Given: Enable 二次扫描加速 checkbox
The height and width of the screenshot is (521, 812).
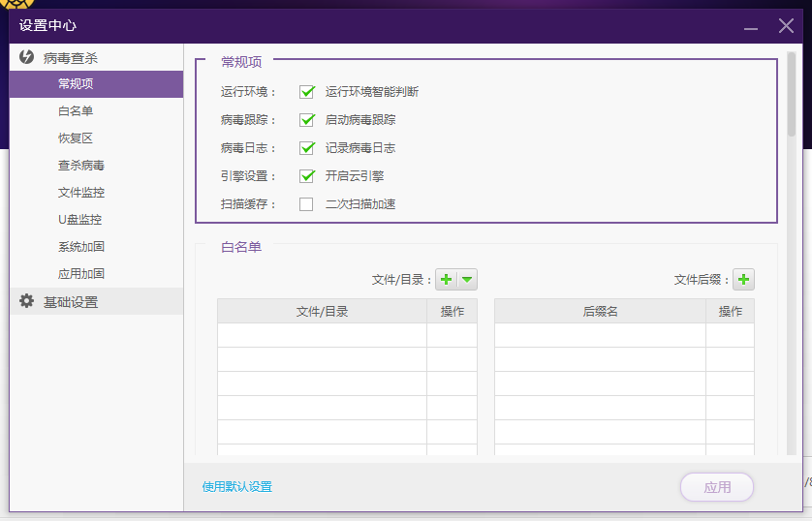Looking at the screenshot, I should coord(306,203).
